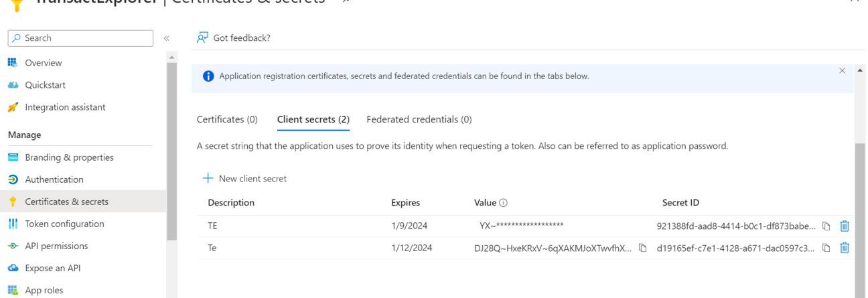Image resolution: width=868 pixels, height=298 pixels.
Task: Collapse the sidebar with double chevron
Action: tap(167, 38)
